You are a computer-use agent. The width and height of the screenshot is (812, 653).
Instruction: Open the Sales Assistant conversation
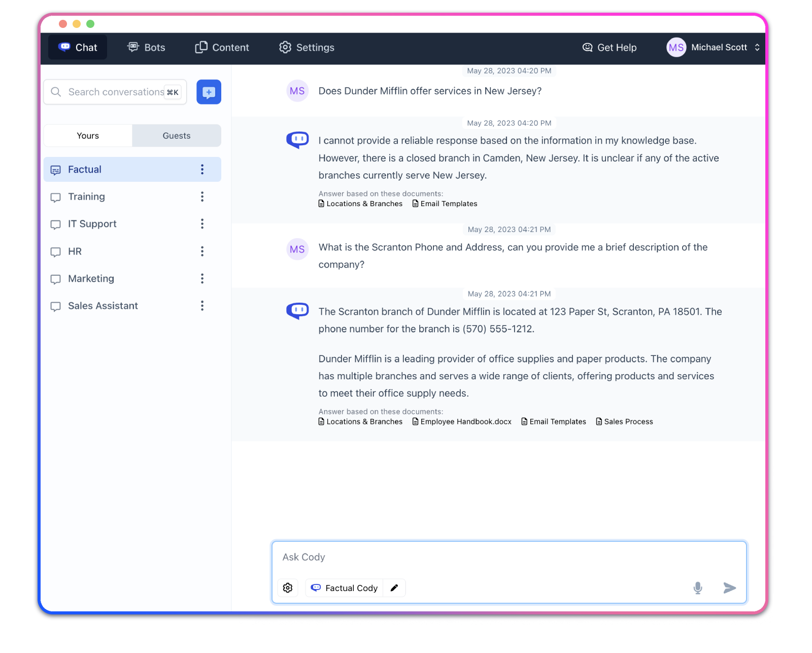point(132,306)
